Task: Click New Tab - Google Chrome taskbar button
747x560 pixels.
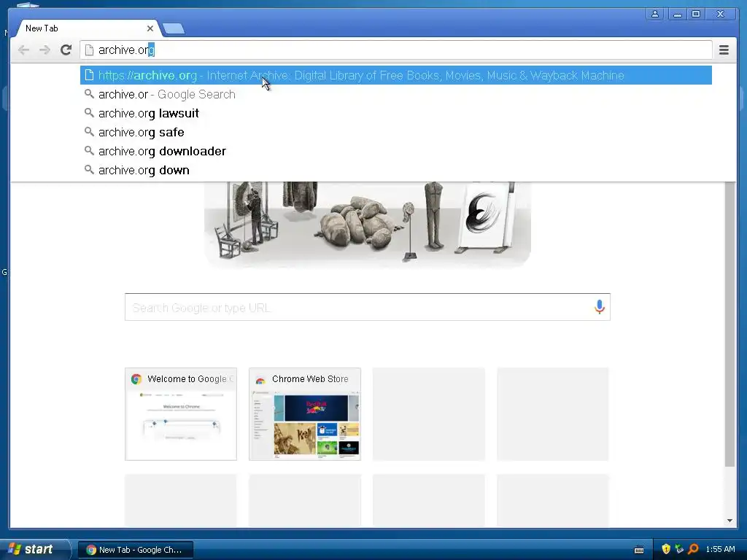Action: (136, 550)
